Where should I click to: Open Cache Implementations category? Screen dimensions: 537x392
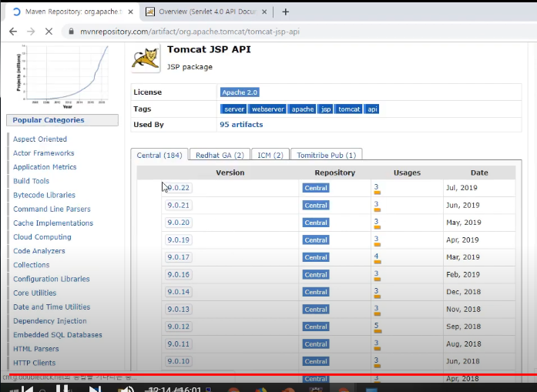pos(53,223)
